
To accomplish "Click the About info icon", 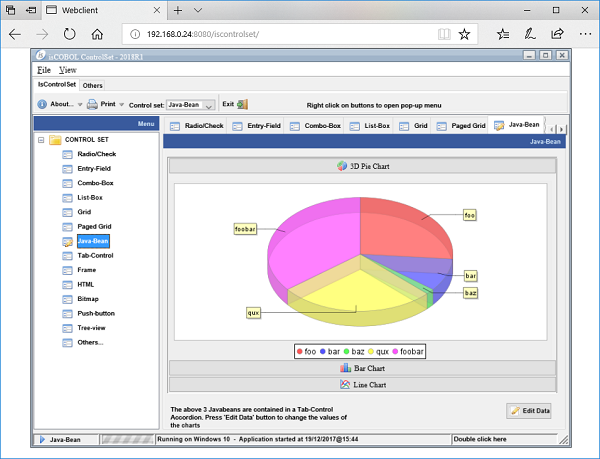I will (x=43, y=104).
